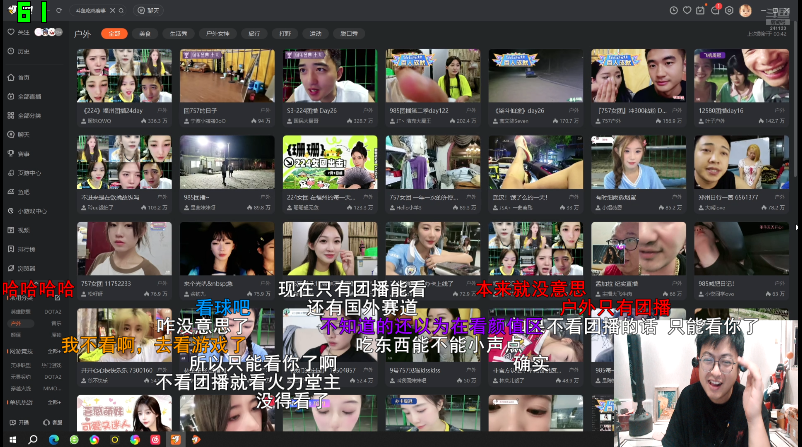The image size is (802, 447).
Task: Select the seventh filter tab in the outdoor row
Action: [x=316, y=33]
